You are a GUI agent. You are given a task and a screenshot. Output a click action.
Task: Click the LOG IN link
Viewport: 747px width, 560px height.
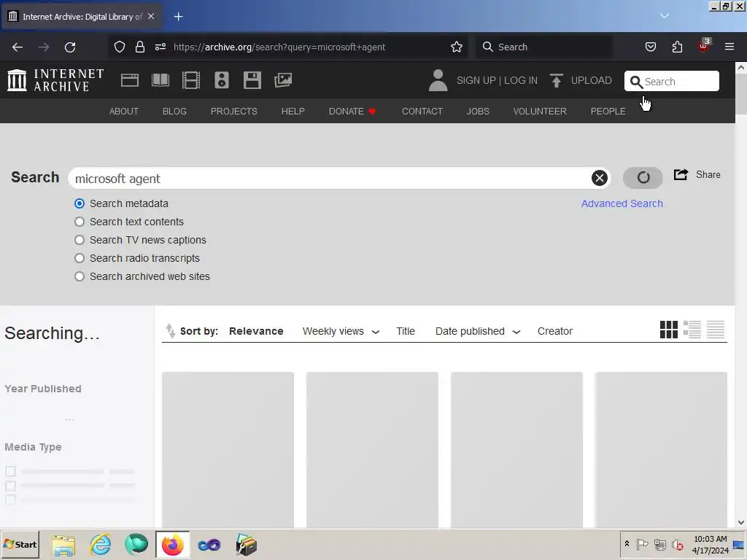[x=521, y=80]
